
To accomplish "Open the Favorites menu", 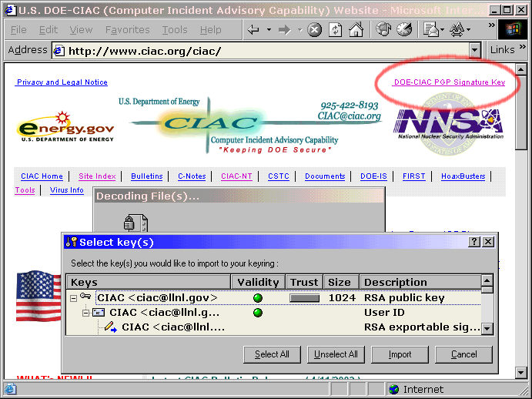I will (x=128, y=30).
